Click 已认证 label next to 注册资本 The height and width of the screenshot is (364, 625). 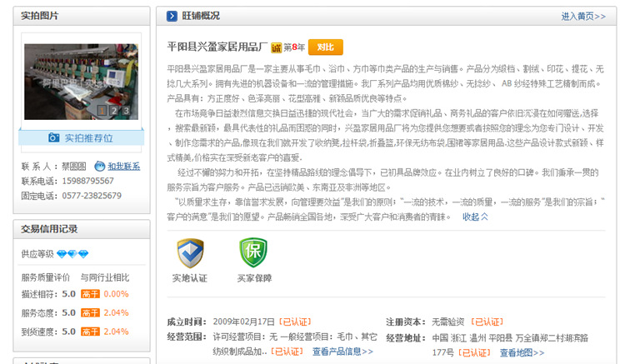487,322
